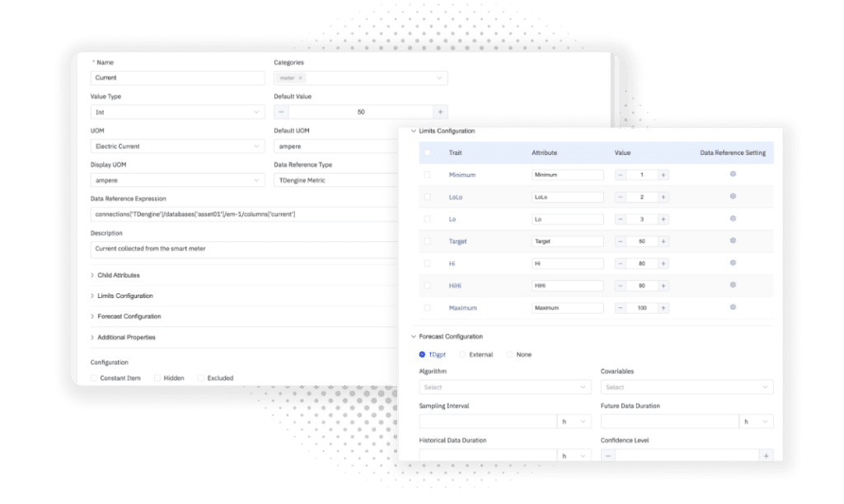Screen dimensions: 844x504
Task: Click the gear icon in the HiHi row
Action: click(732, 285)
